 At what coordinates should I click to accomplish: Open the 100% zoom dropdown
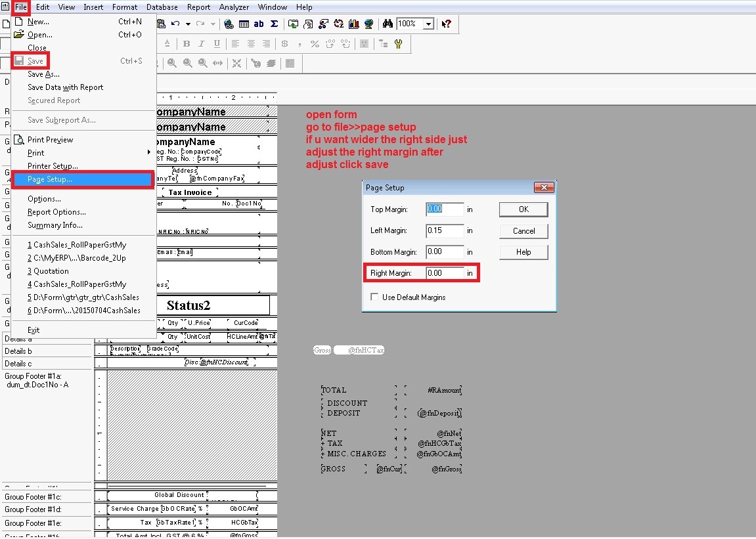[428, 24]
